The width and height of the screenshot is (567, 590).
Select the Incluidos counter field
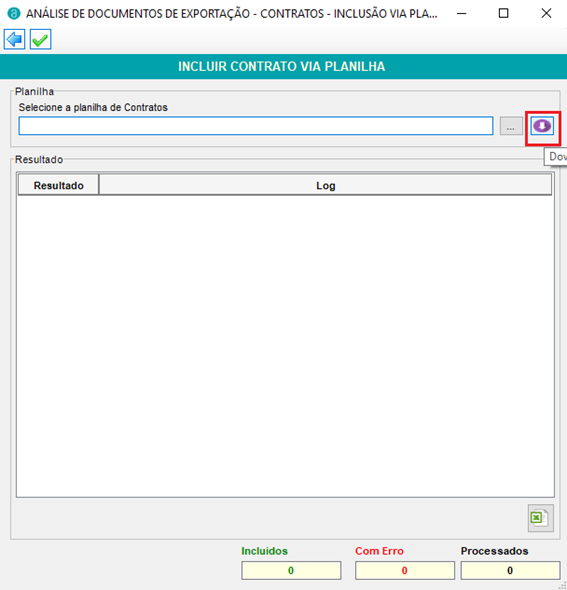pos(291,570)
